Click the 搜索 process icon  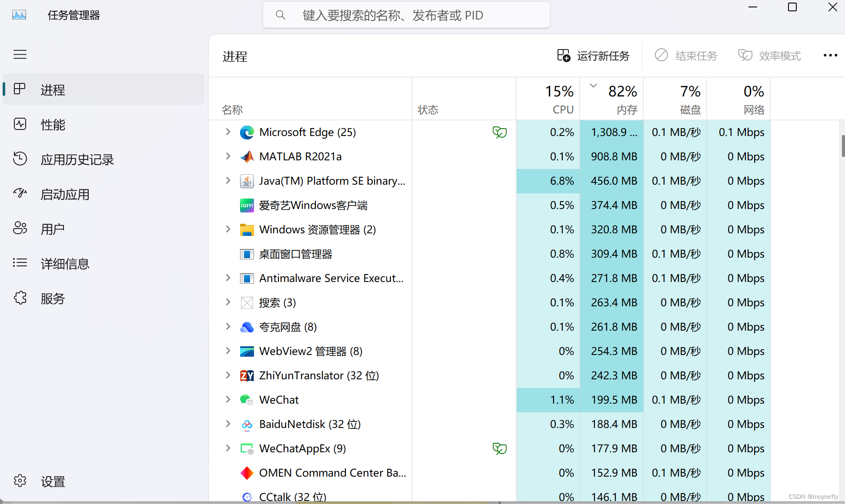247,302
